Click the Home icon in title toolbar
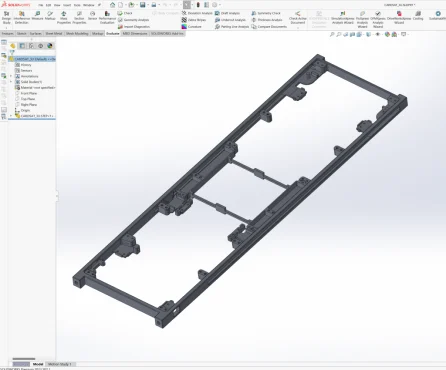The image size is (446, 370). coord(112,5)
